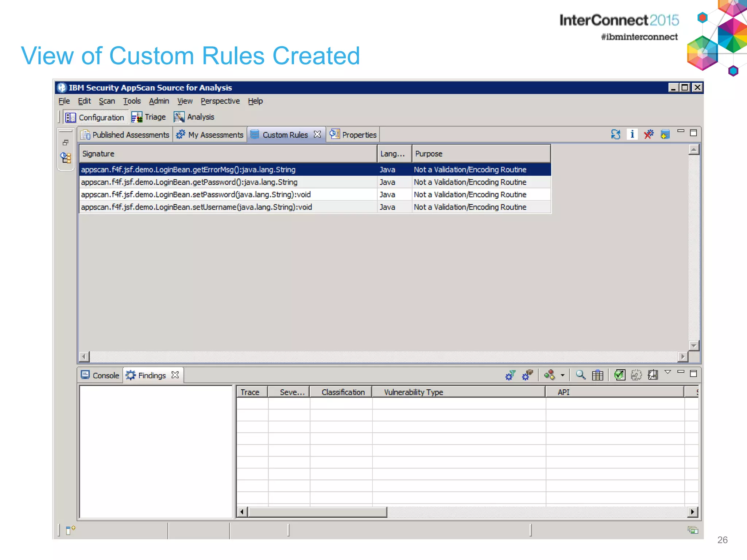This screenshot has width=747, height=560.
Task: Open the Properties tab
Action: click(x=353, y=135)
